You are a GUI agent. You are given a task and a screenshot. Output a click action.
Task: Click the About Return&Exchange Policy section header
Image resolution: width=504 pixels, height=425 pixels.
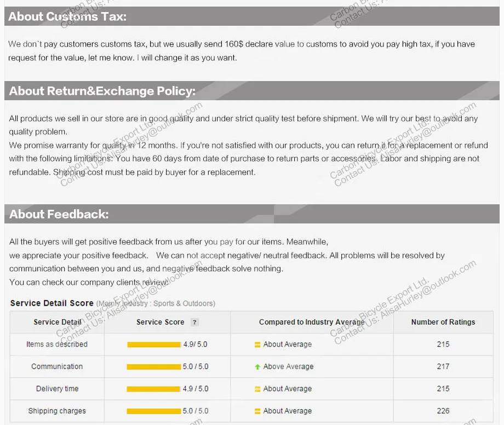point(102,91)
